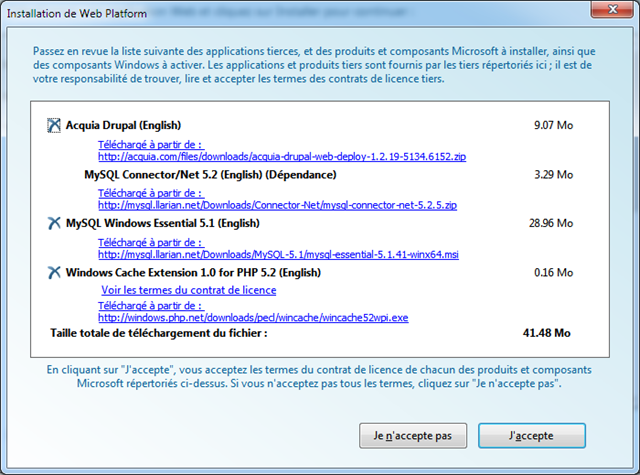Click the "J'accepte" button
Screen dimensions: 640x475
532,435
